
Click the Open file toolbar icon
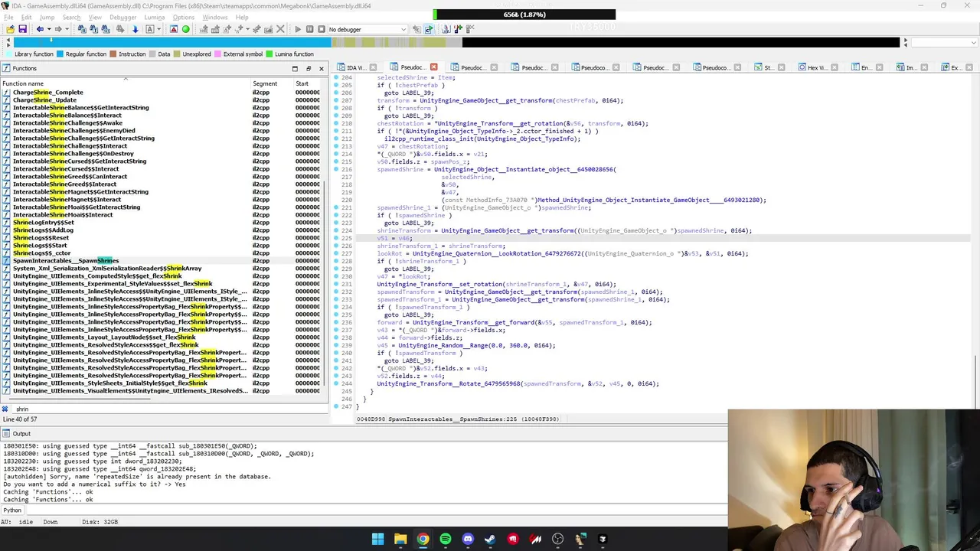10,29
